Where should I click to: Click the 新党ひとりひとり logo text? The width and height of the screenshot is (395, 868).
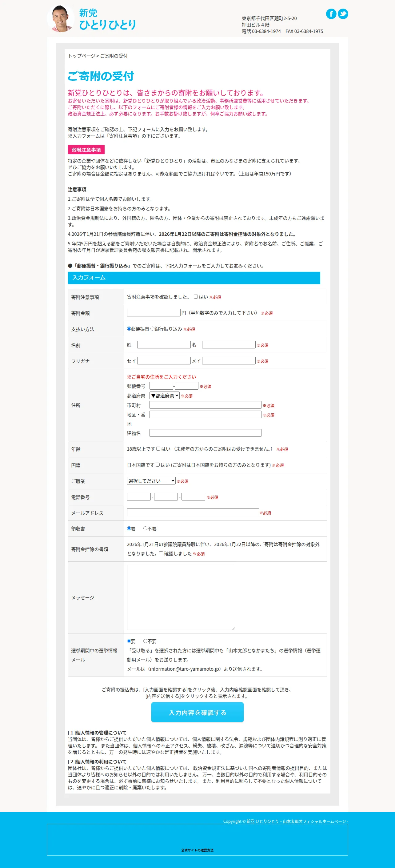pos(107,19)
